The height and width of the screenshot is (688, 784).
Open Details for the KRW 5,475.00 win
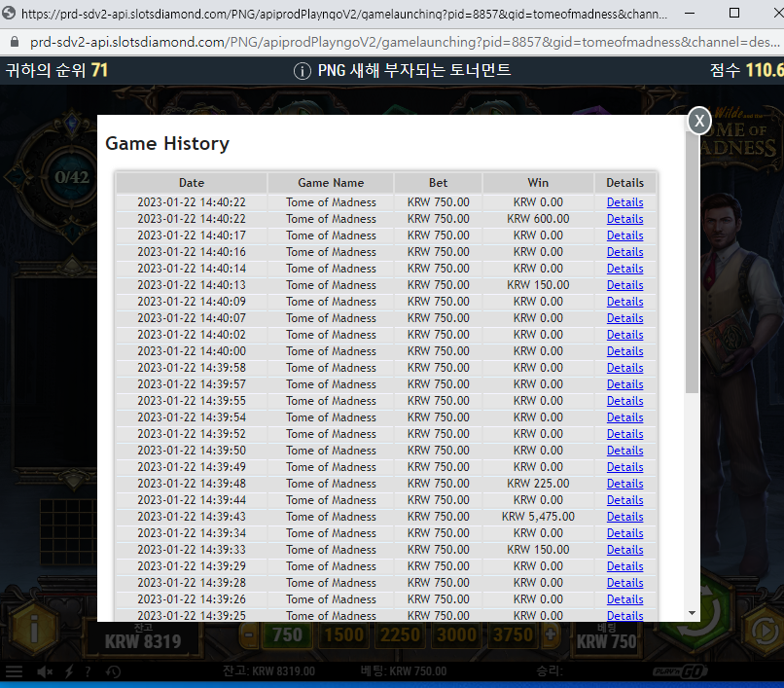coord(624,517)
